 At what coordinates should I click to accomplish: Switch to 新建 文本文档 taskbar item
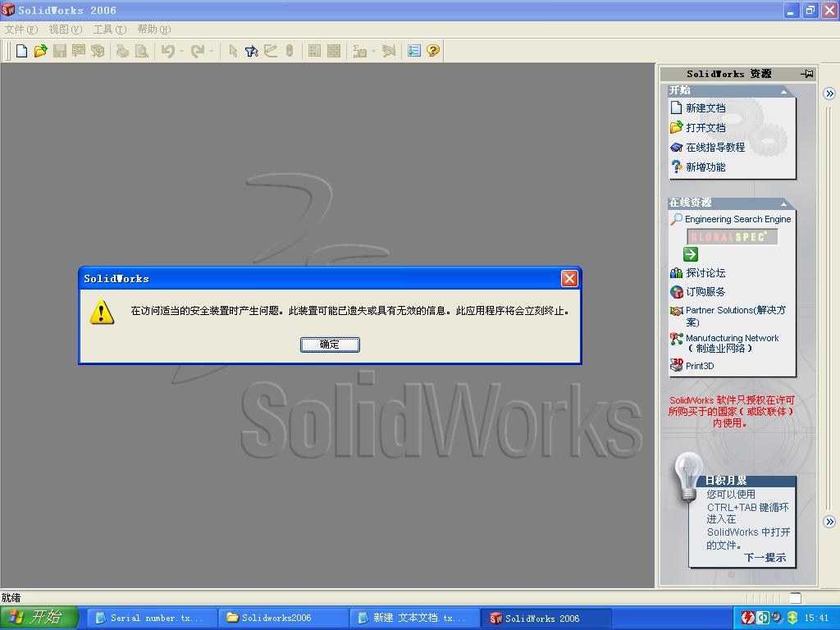click(415, 619)
